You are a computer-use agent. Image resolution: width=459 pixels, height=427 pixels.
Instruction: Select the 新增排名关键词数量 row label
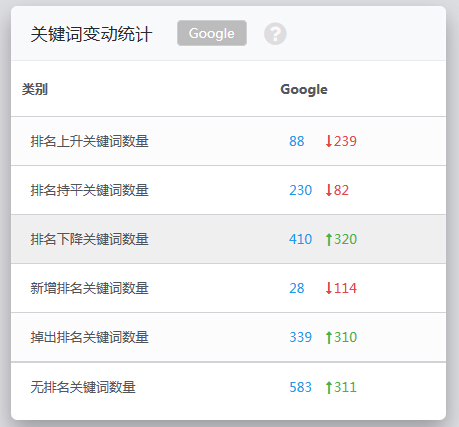tap(89, 288)
